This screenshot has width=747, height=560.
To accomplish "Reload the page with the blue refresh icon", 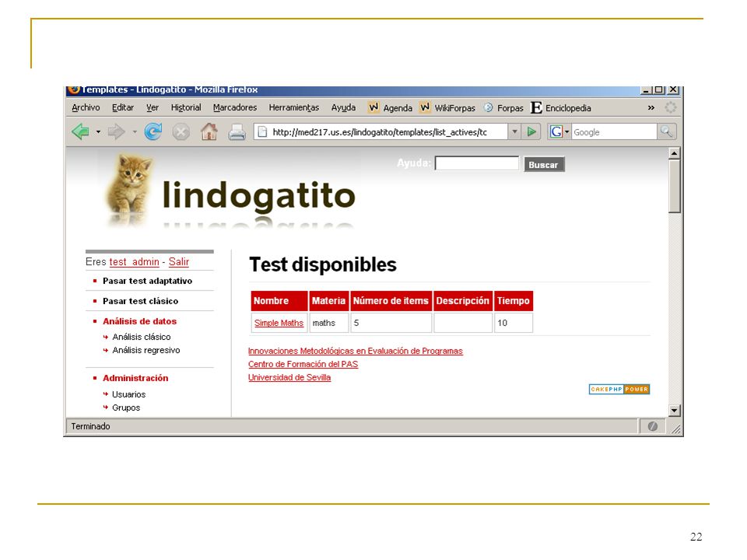I will click(153, 131).
